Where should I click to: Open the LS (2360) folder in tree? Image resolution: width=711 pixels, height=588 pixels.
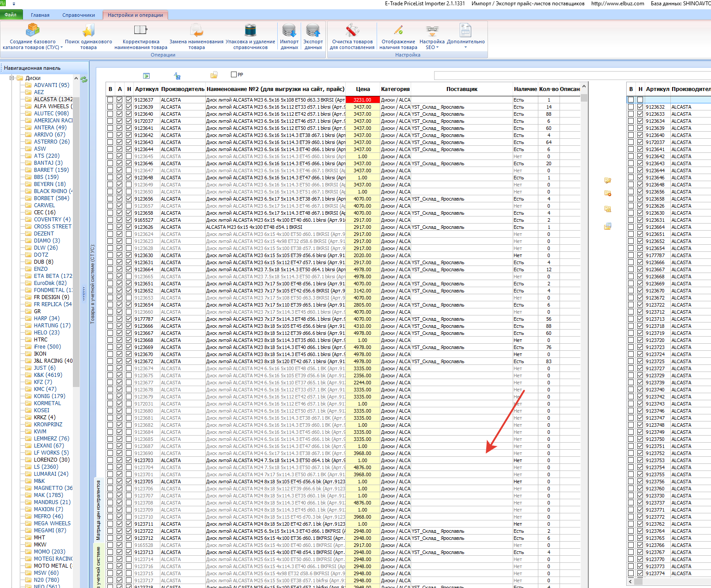46,467
